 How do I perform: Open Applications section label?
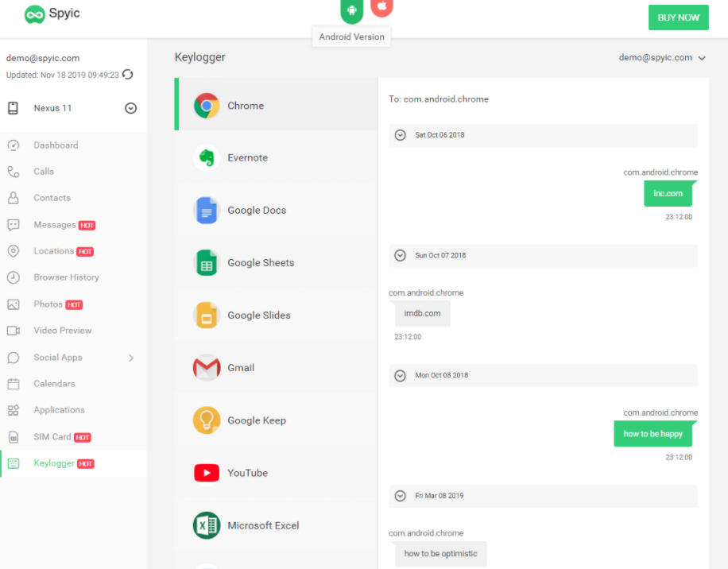pyautogui.click(x=60, y=410)
